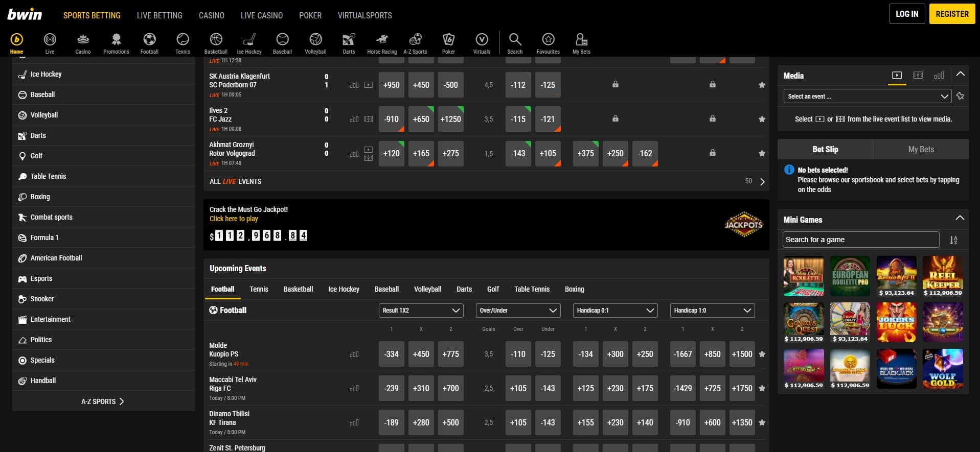Image resolution: width=980 pixels, height=452 pixels.
Task: Switch to Live Casino menu
Action: [x=262, y=15]
